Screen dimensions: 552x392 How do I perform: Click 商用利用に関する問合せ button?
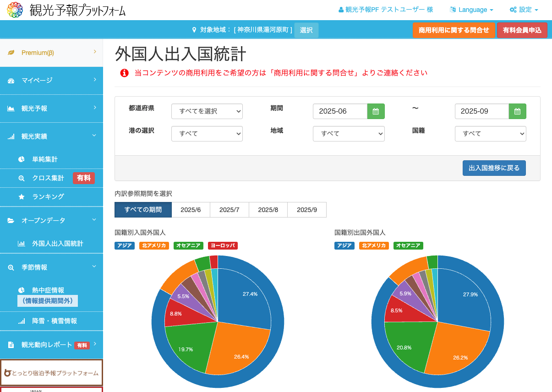point(454,30)
